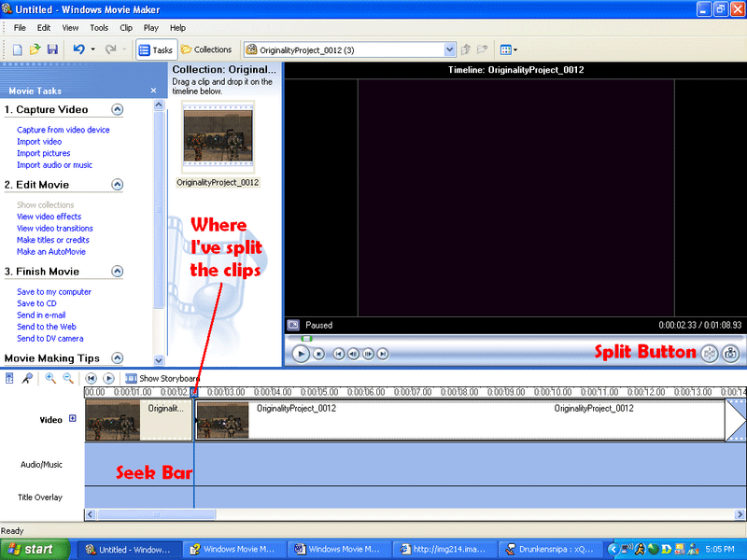Collapse the Capture Video section
Screen dimensions: 747x560
pos(118,109)
